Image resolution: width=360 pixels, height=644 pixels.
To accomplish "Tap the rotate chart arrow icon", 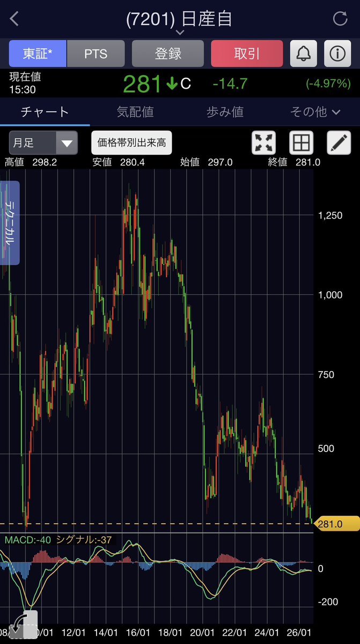I will point(24,624).
